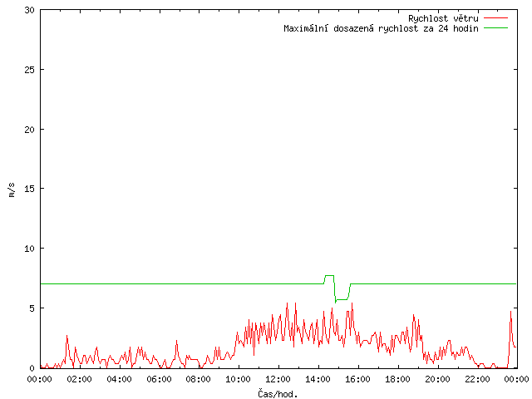Click the y-axis value 5
The image size is (532, 399).
coord(32,308)
